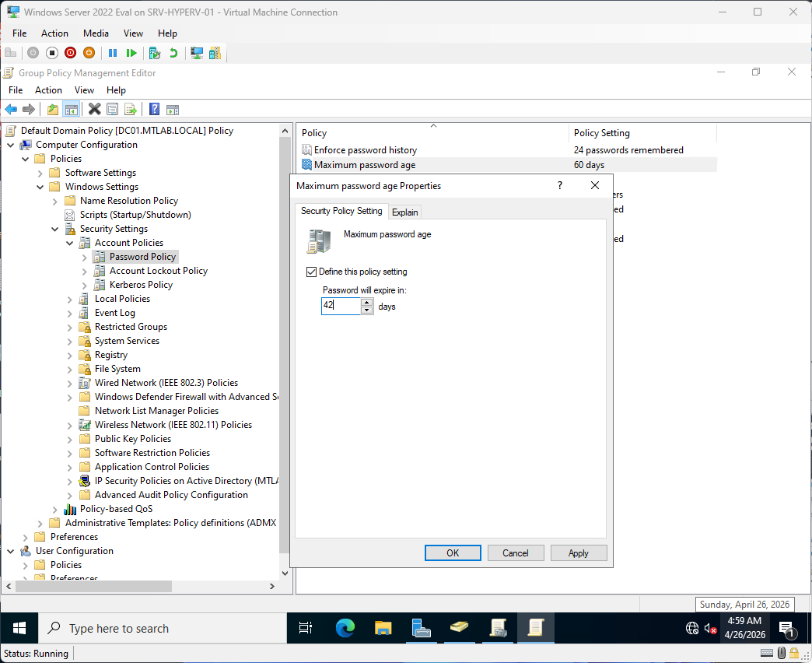The image size is (812, 663).
Task: Click the Apply button
Action: (579, 552)
